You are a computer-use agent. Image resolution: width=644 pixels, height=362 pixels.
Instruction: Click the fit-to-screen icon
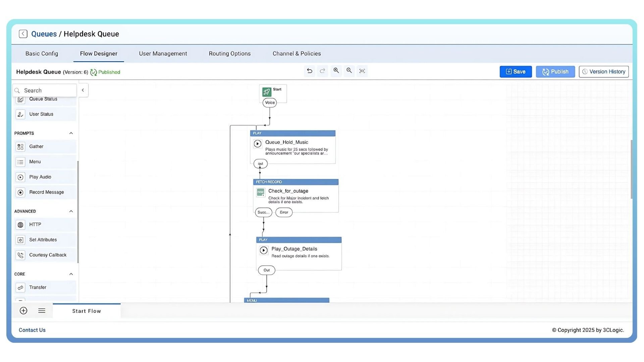[x=362, y=71]
